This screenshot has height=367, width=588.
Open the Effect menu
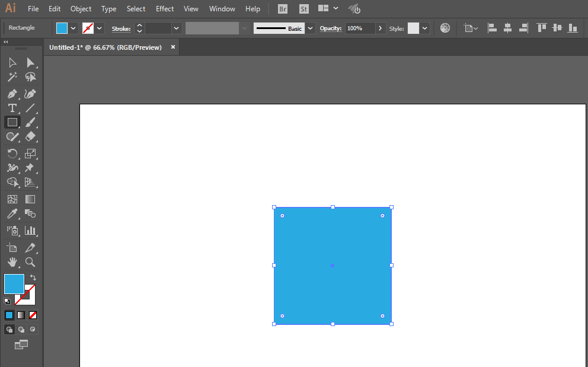pos(165,9)
